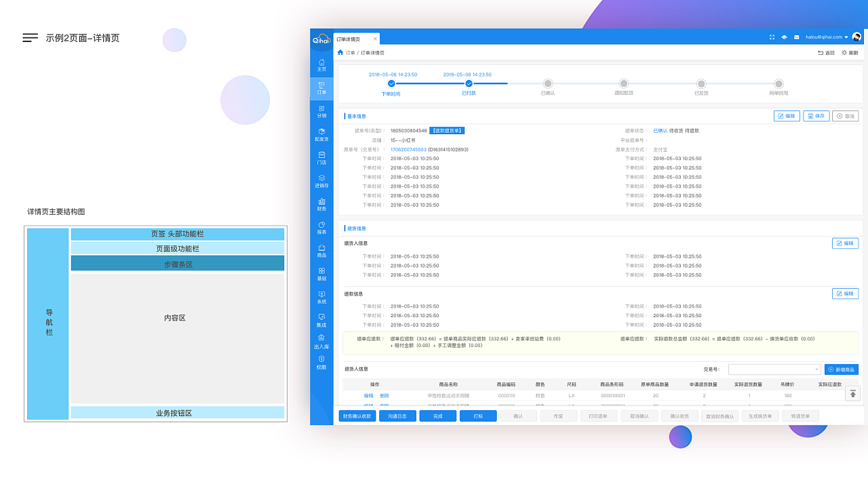Click the 确认 button in bottom bar
This screenshot has height=488, width=868.
click(x=518, y=416)
